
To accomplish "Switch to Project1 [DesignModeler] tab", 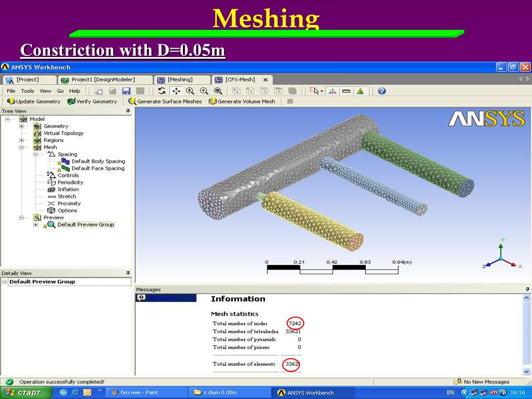I will [105, 80].
